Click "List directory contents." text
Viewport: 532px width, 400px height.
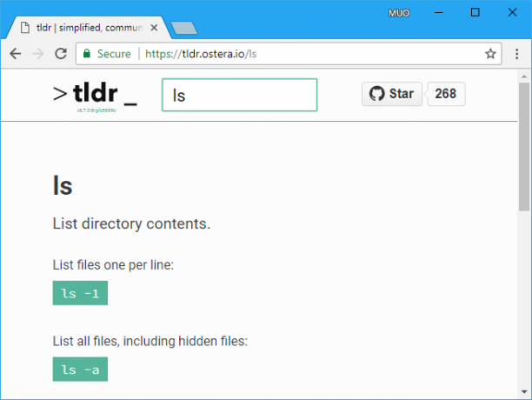(131, 224)
